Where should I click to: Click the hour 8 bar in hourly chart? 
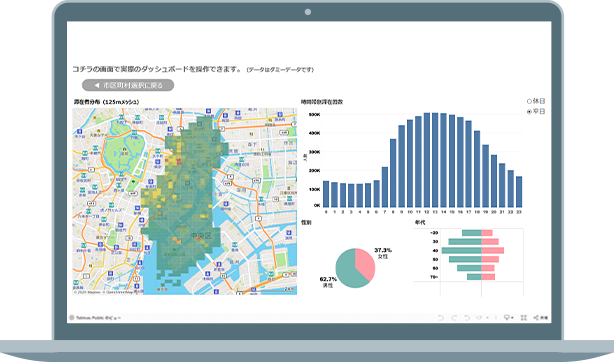[x=393, y=173]
